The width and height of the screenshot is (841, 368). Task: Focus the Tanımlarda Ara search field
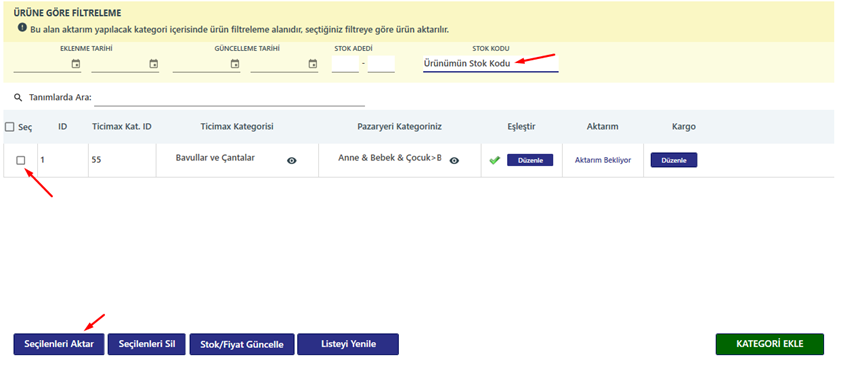point(230,98)
